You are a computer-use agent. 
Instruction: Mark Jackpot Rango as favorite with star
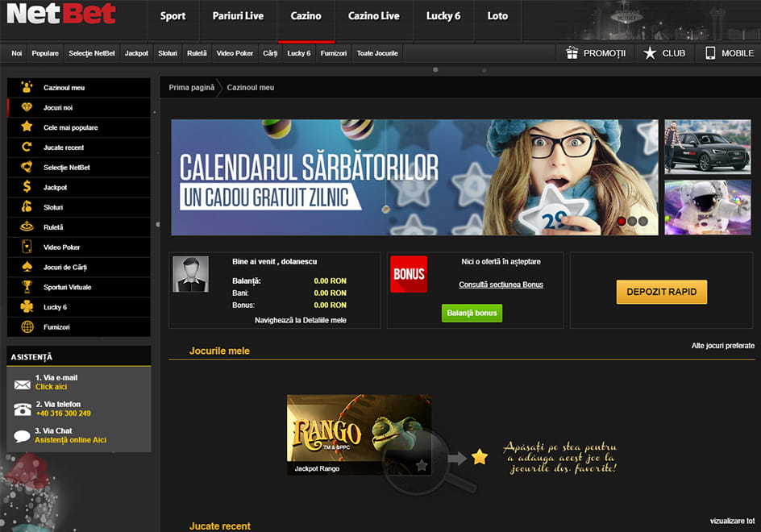click(422, 465)
